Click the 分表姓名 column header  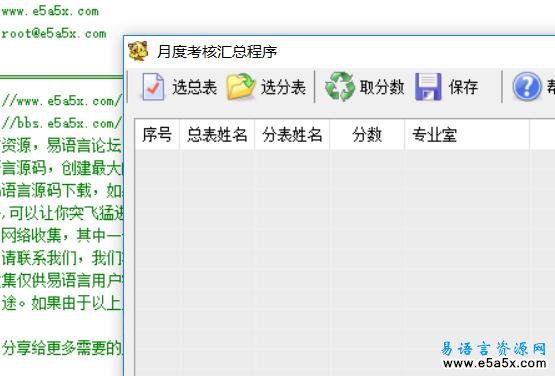292,135
